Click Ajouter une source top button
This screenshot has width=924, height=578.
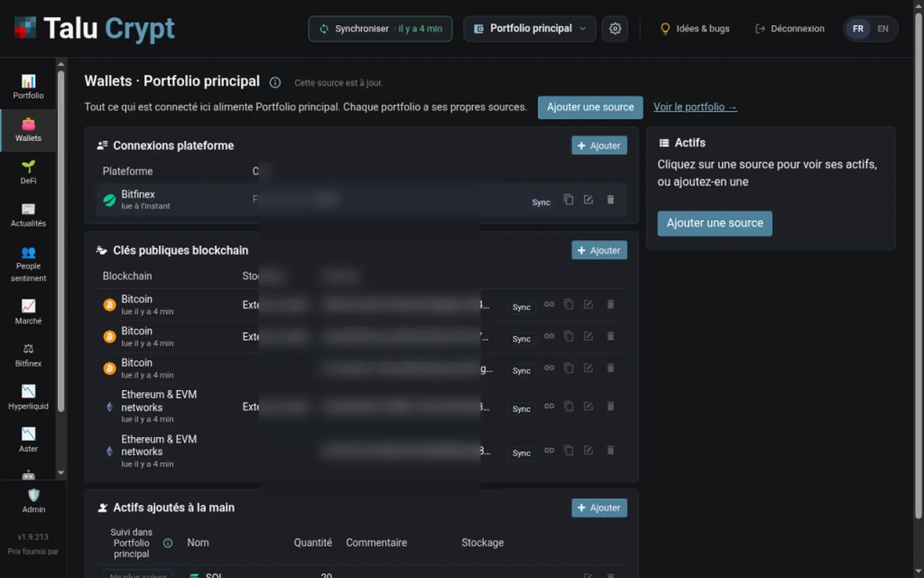(x=590, y=107)
